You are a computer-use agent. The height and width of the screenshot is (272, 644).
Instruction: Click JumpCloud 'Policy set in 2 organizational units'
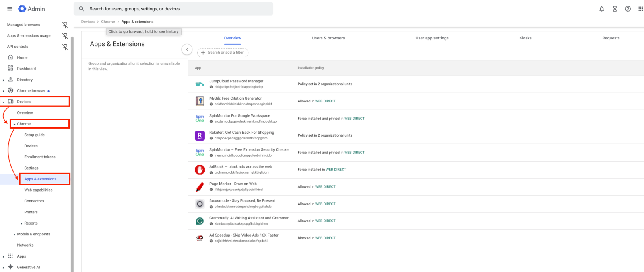pyautogui.click(x=325, y=84)
